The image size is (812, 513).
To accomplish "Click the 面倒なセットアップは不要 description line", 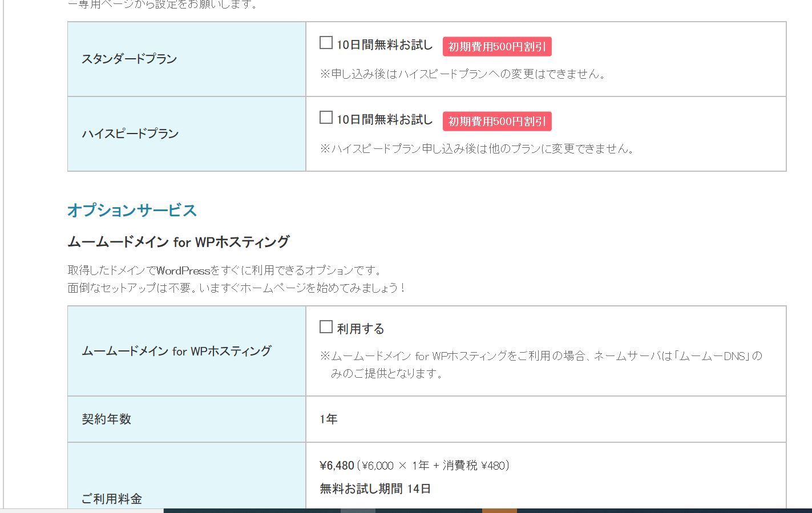I will click(237, 288).
